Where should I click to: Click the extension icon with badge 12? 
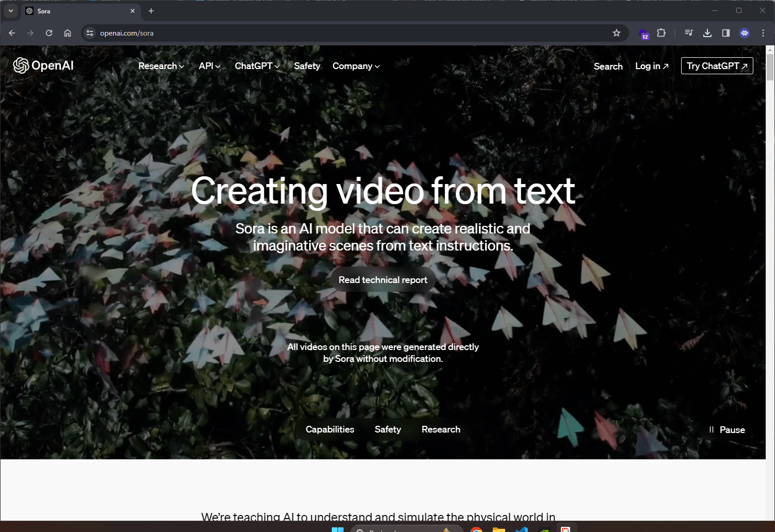643,34
